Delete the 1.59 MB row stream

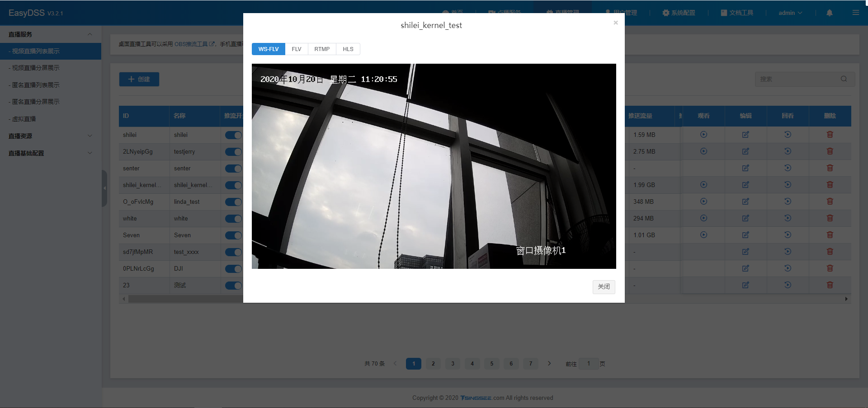[830, 135]
